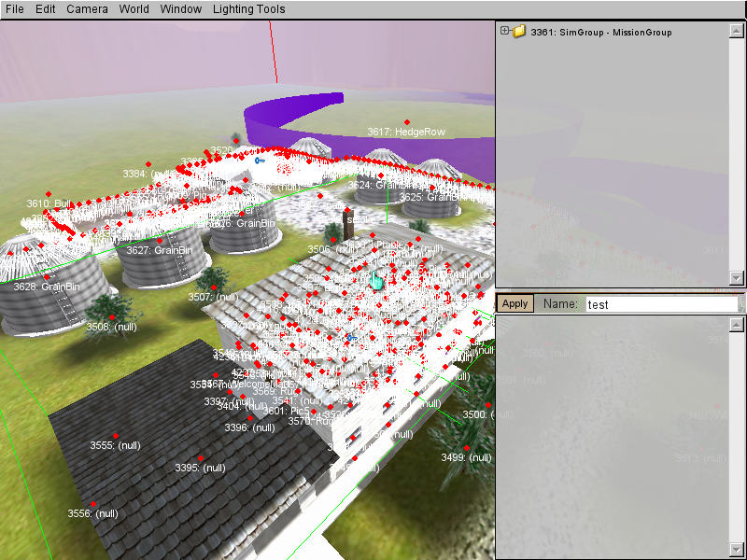The width and height of the screenshot is (747, 560).
Task: Click the Name text field containing test
Action: (660, 304)
